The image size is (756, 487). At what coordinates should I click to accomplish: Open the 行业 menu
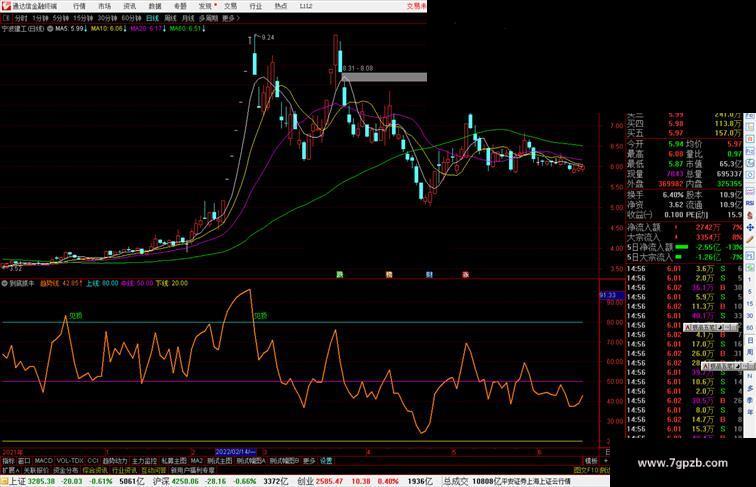256,6
